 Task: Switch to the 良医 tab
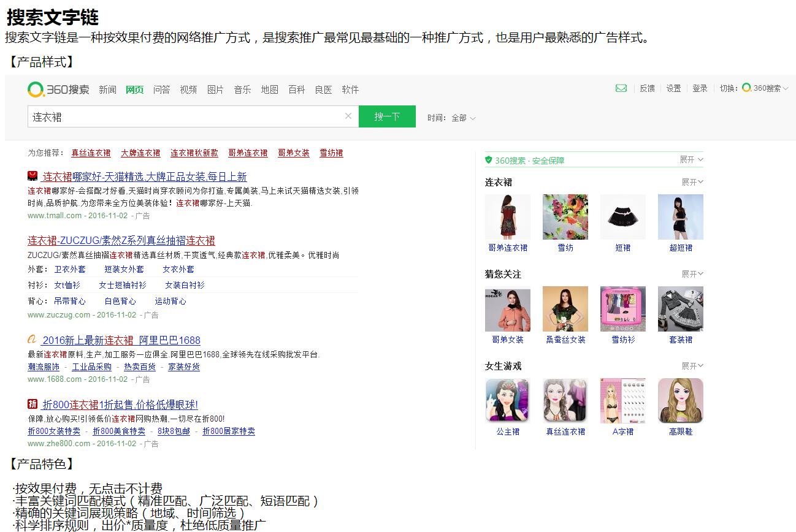(323, 89)
